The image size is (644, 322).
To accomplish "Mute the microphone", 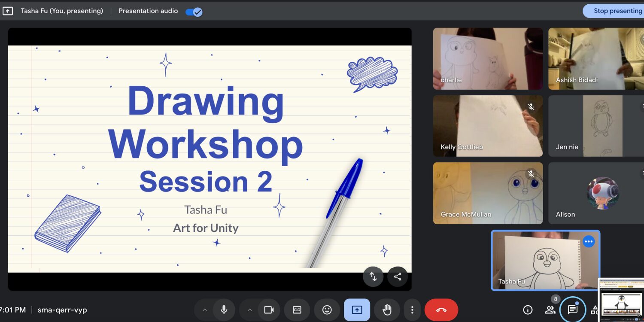I will 224,310.
